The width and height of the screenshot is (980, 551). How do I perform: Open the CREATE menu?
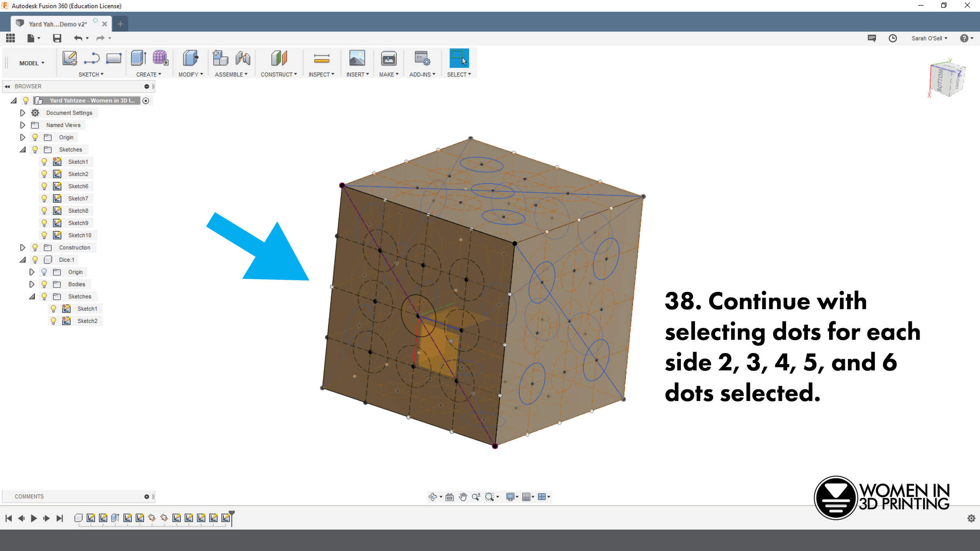tap(149, 74)
